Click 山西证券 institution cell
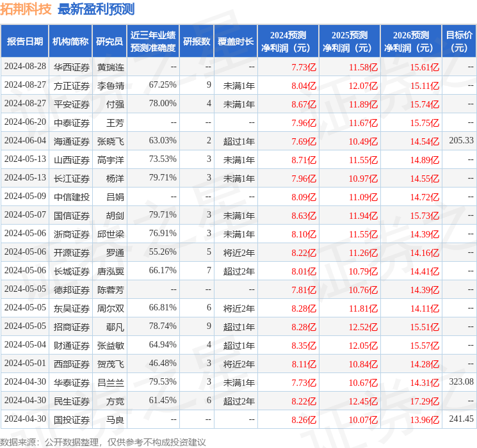 click(72, 160)
